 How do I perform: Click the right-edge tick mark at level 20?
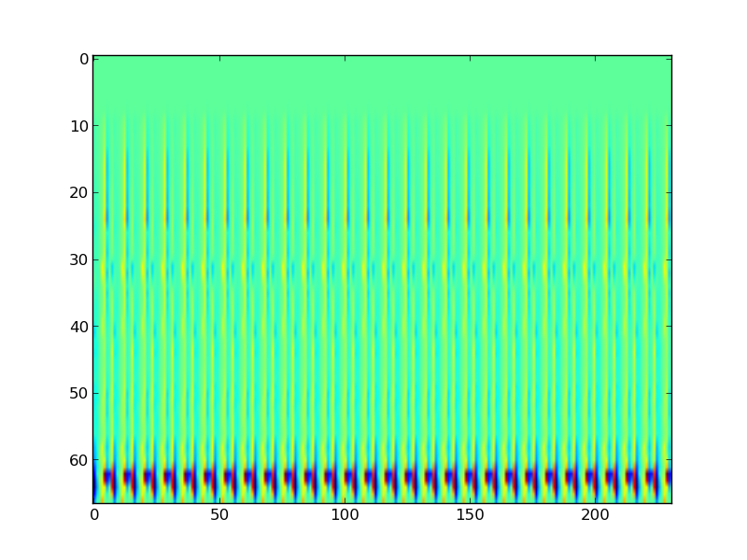669,193
